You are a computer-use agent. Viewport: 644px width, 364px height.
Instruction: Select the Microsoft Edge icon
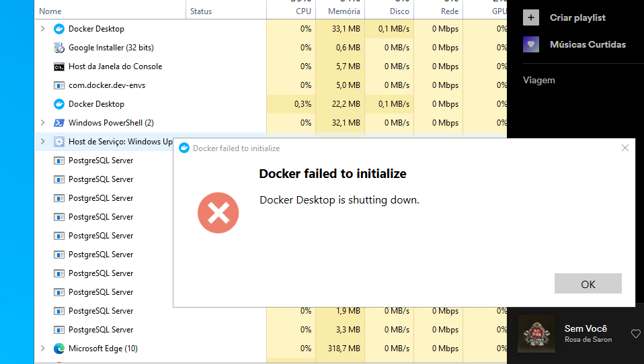59,349
